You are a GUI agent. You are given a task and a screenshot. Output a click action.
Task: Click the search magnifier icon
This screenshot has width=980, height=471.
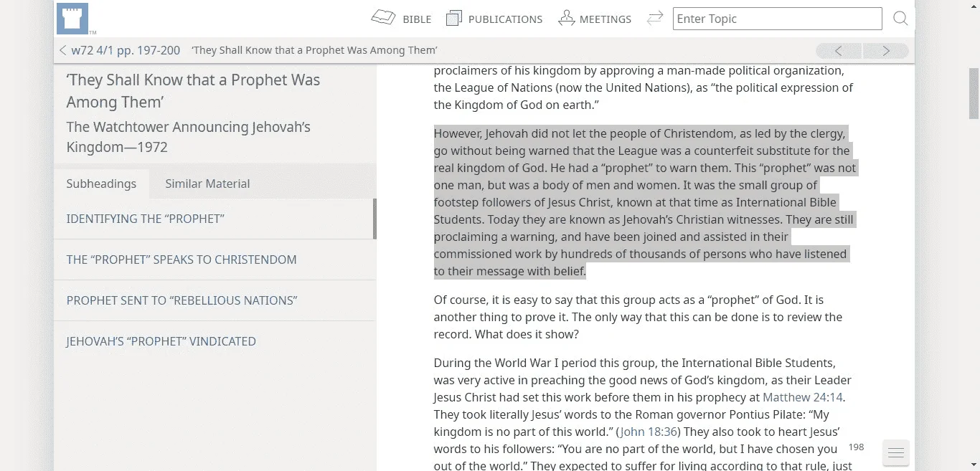[x=900, y=19]
